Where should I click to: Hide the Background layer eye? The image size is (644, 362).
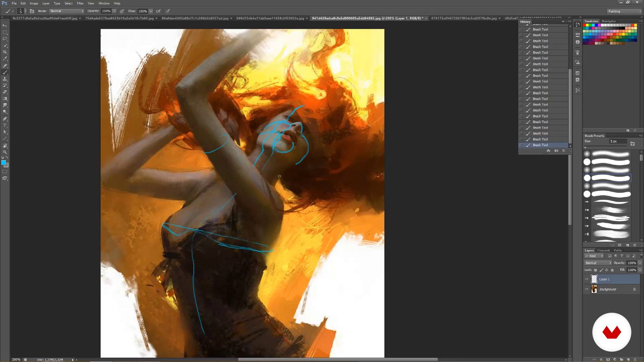point(587,289)
